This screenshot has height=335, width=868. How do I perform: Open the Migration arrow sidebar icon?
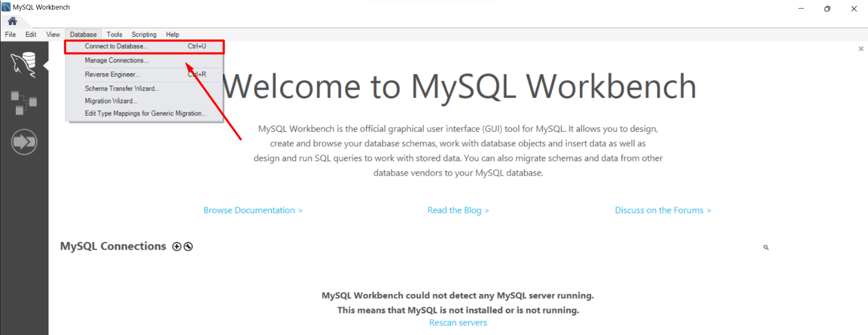point(24,142)
